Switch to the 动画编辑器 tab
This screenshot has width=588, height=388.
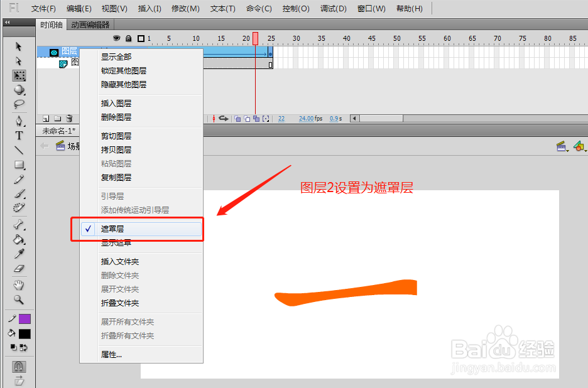(x=89, y=26)
